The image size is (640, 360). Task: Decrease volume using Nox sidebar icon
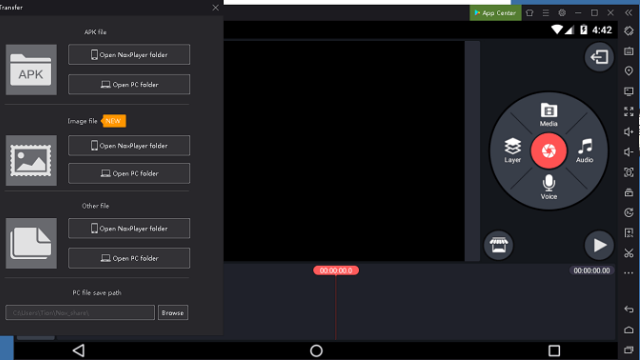point(629,152)
